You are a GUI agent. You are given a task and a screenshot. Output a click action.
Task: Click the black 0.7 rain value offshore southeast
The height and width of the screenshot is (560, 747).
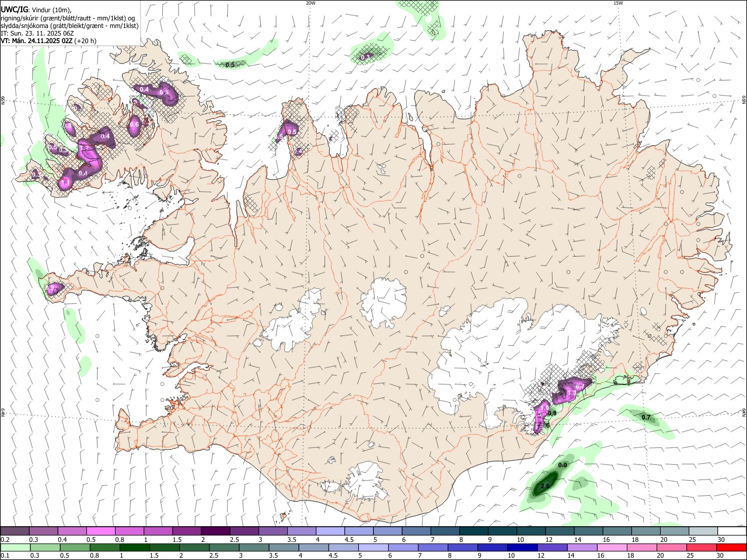click(646, 417)
